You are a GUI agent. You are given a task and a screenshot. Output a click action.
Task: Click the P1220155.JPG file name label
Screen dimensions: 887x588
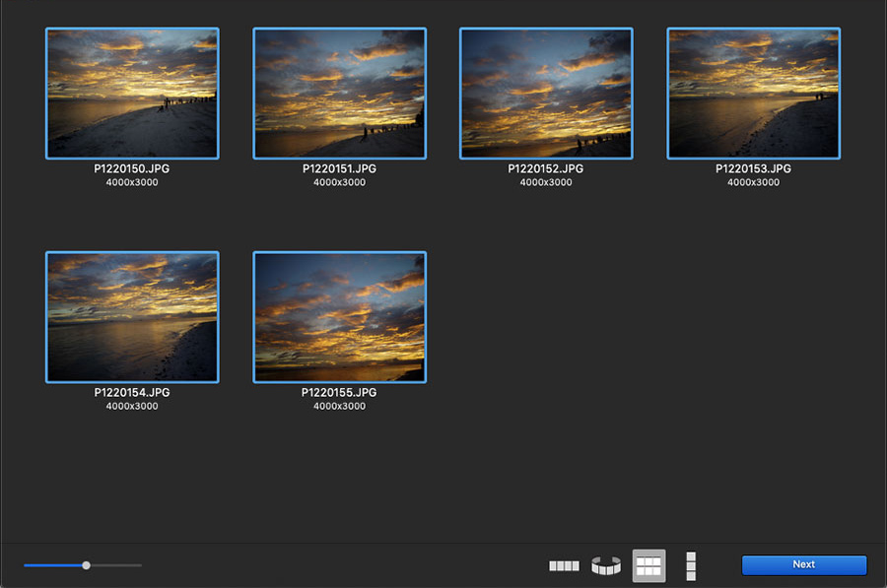point(339,392)
